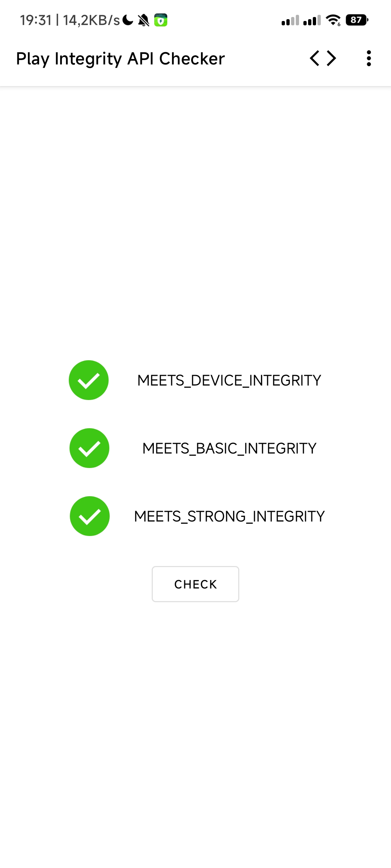Tap the do-not-disturb moon icon
Screen dimensions: 391x868
[128, 20]
